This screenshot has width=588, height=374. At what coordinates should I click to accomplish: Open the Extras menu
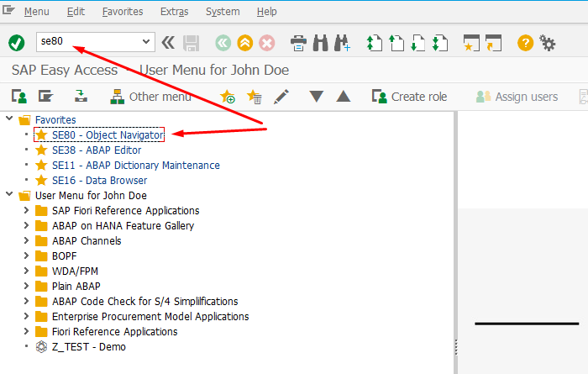click(175, 12)
